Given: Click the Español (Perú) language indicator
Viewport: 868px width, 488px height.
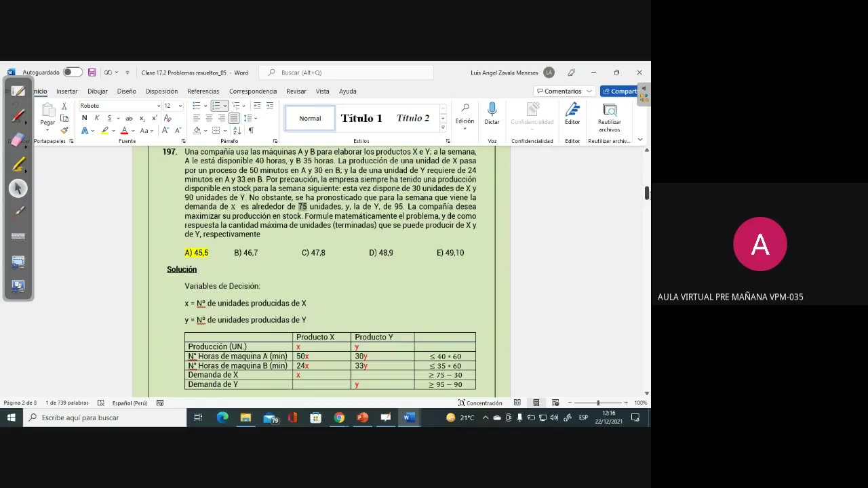Looking at the screenshot, I should [130, 403].
